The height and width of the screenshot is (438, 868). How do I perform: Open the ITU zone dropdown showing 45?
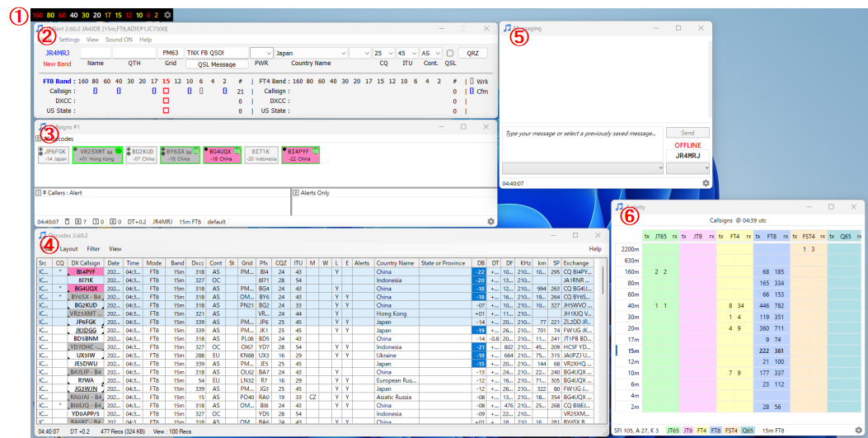406,53
